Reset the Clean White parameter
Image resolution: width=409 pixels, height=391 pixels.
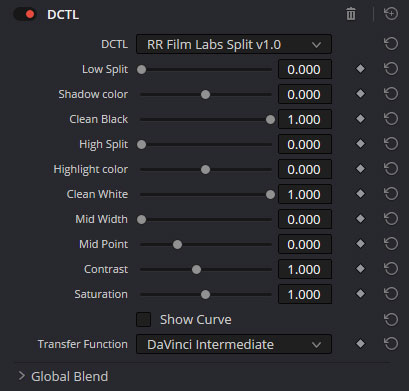[391, 194]
